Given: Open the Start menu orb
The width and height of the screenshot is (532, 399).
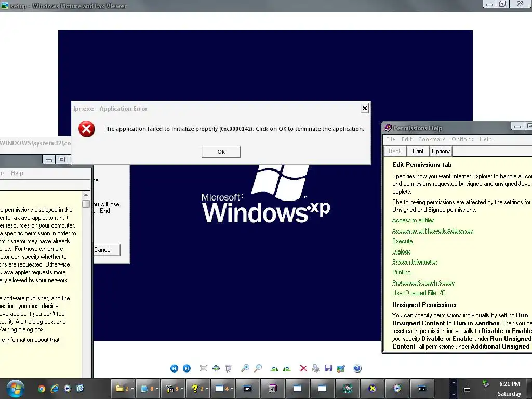Looking at the screenshot, I should [15, 389].
